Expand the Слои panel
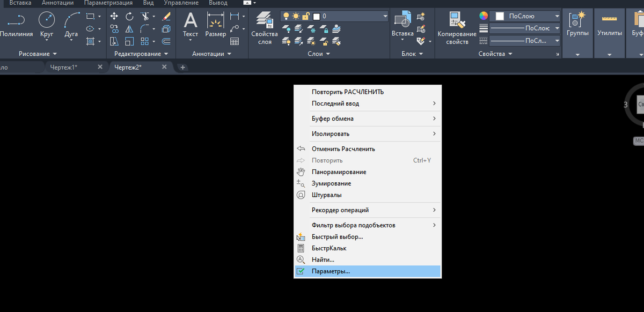The image size is (644, 312). point(319,54)
